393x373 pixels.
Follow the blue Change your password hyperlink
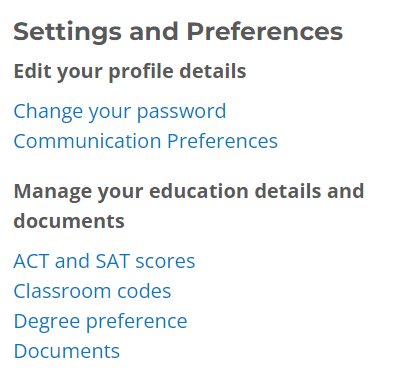[120, 112]
